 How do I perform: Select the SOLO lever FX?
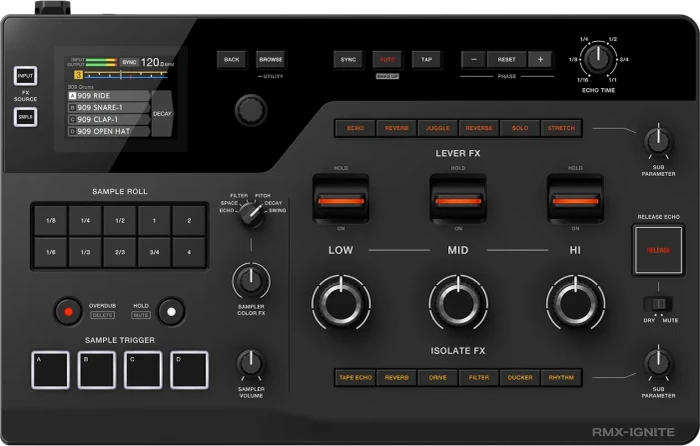click(520, 128)
